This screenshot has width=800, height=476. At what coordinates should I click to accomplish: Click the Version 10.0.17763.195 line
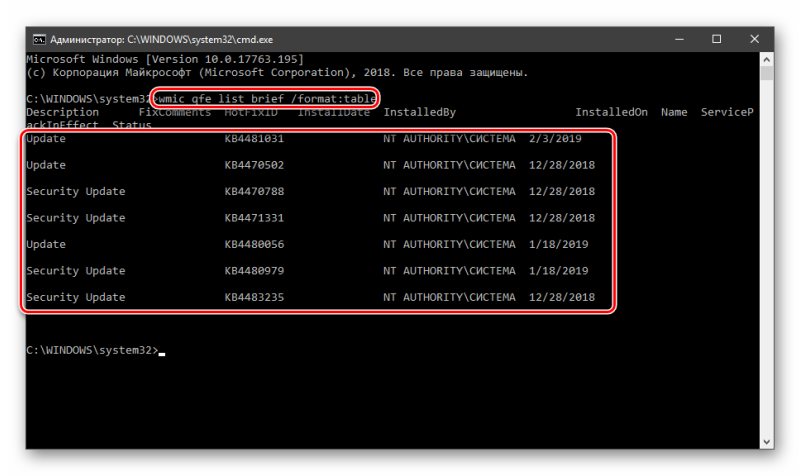click(165, 59)
